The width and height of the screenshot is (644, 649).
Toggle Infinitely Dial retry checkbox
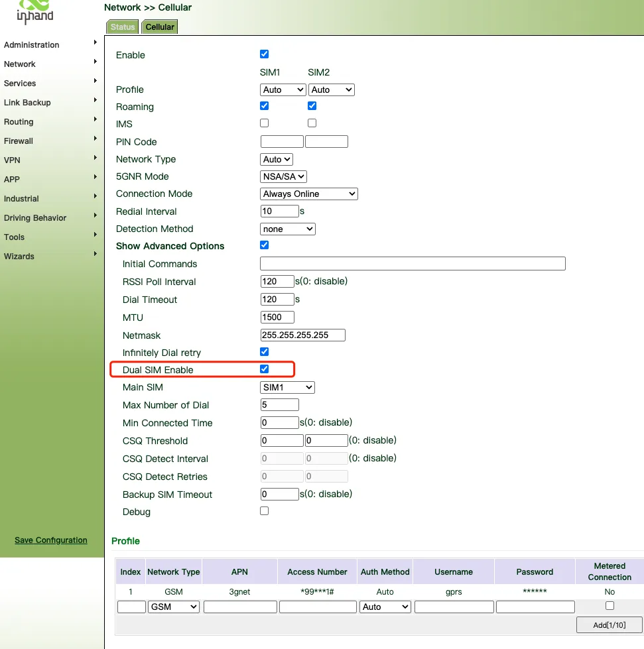click(x=264, y=352)
